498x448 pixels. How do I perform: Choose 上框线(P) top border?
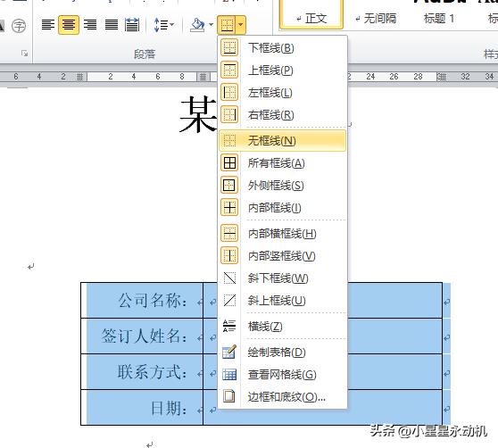coord(283,71)
